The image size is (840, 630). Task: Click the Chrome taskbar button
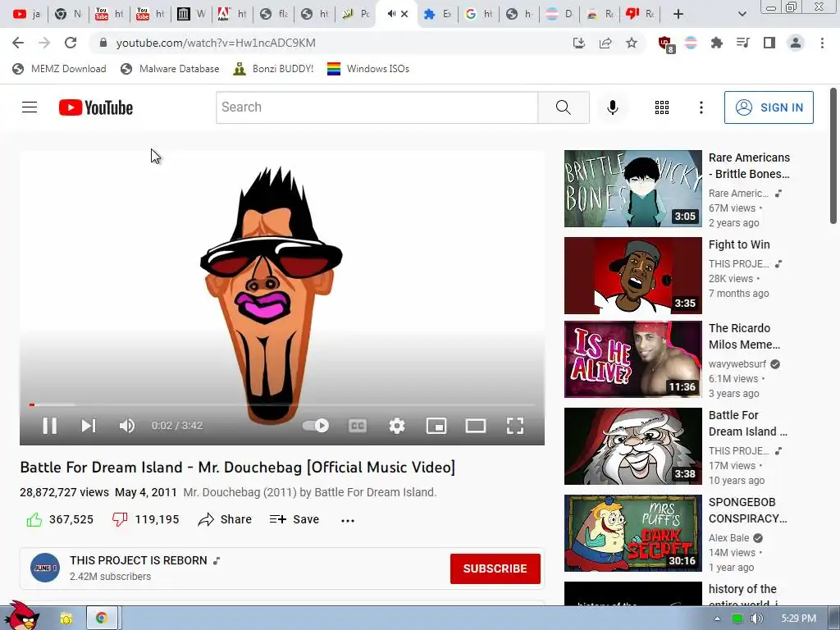click(x=101, y=619)
